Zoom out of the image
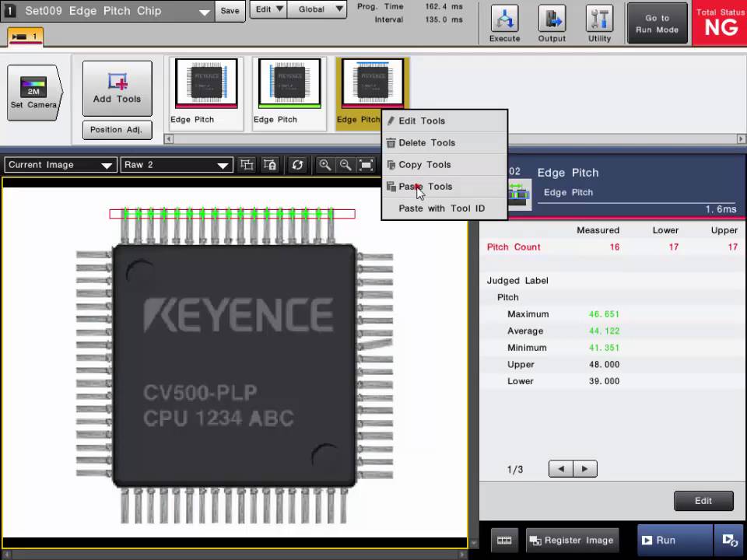 (x=345, y=165)
